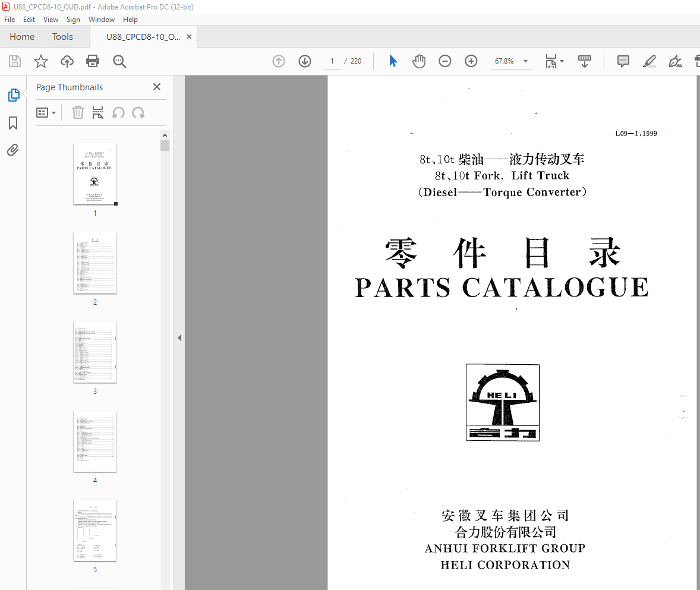The image size is (700, 590).
Task: Add file to starred favorites
Action: (40, 61)
